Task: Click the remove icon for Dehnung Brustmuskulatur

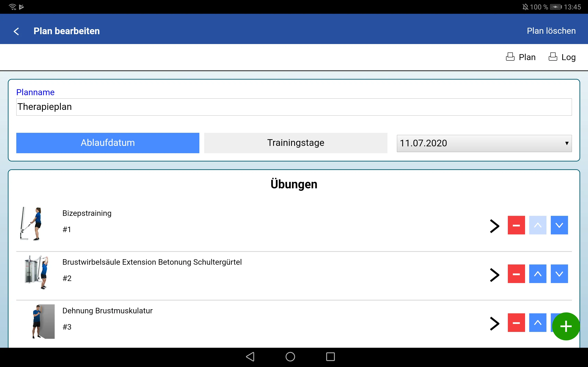Action: click(x=516, y=322)
